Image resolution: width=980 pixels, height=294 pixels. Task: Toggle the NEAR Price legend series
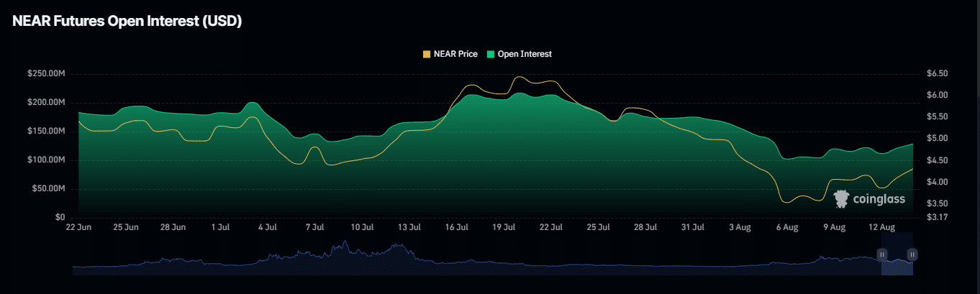455,54
